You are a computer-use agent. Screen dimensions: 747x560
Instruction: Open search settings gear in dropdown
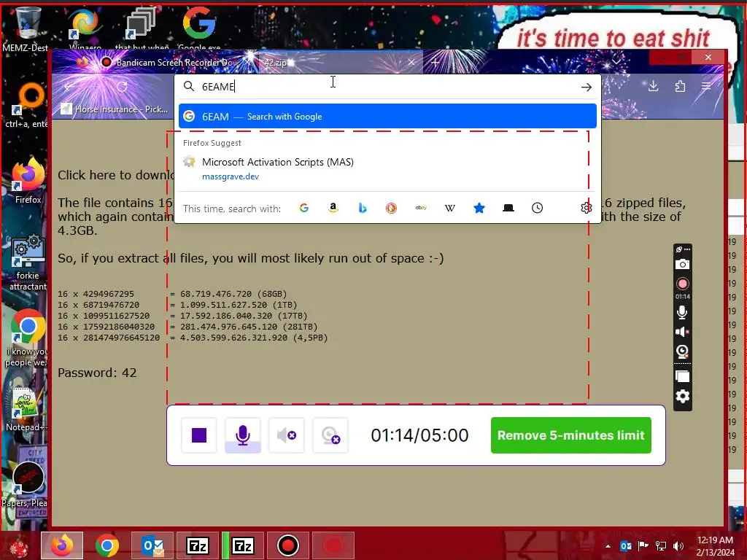click(586, 208)
